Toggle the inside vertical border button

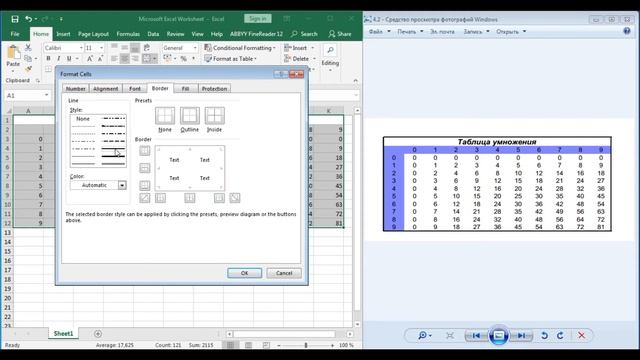[x=190, y=198]
